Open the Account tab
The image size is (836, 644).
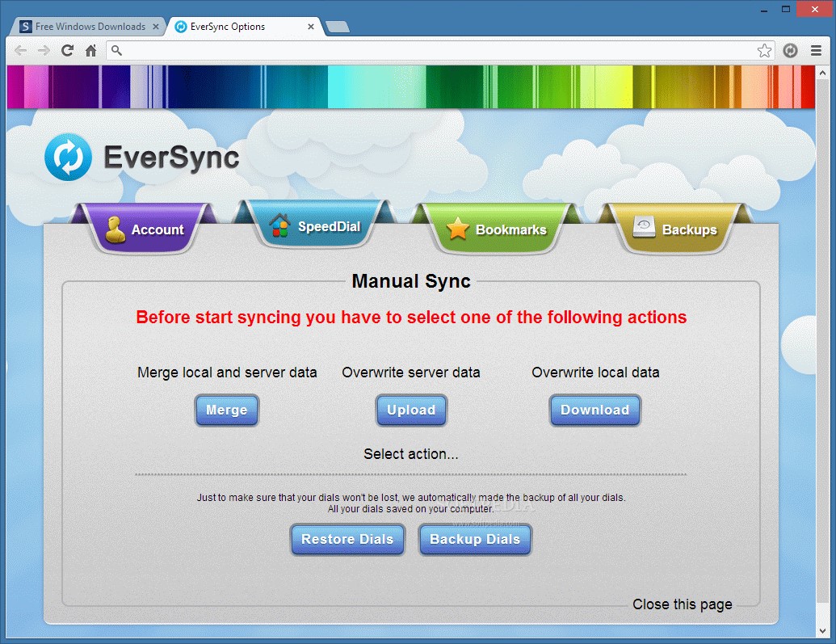click(x=145, y=229)
